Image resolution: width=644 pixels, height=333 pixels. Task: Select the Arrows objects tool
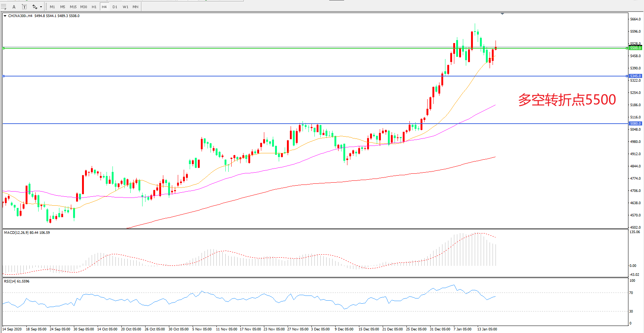click(35, 7)
